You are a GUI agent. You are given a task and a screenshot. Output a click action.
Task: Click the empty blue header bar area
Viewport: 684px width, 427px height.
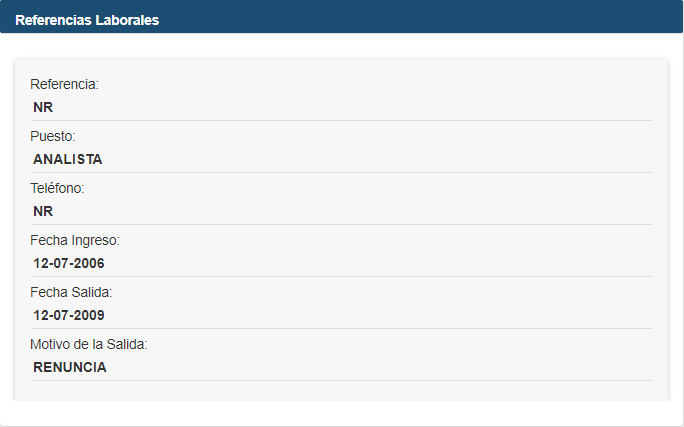(420, 19)
